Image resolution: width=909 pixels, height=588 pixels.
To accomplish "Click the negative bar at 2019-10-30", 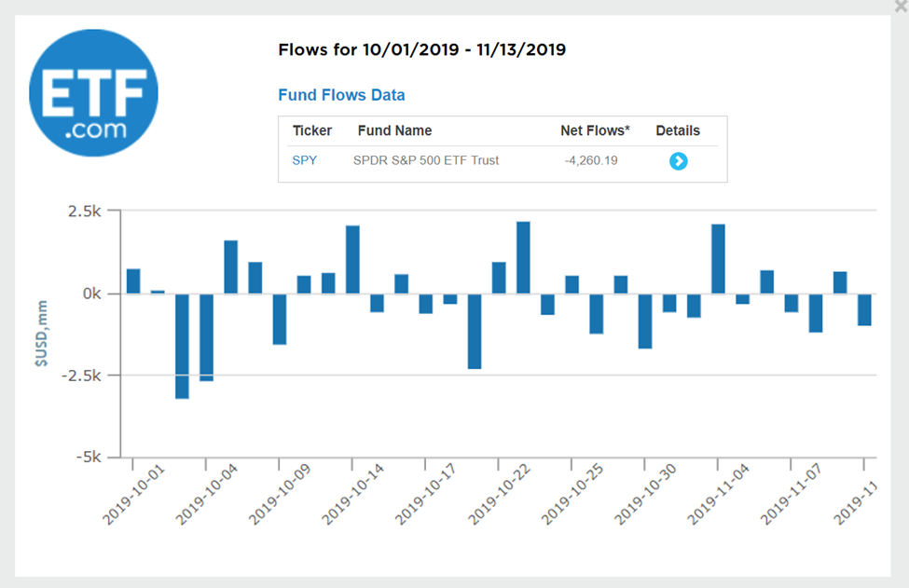I will click(x=645, y=321).
